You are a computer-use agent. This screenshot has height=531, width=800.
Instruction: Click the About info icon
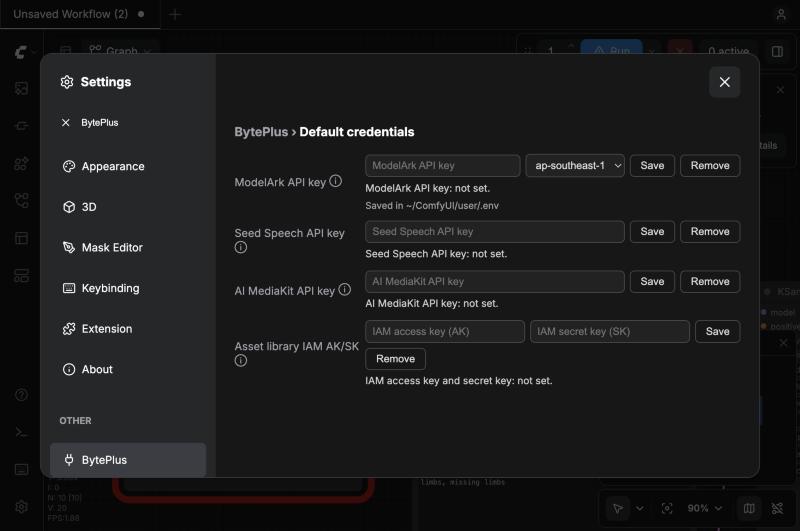[69, 369]
